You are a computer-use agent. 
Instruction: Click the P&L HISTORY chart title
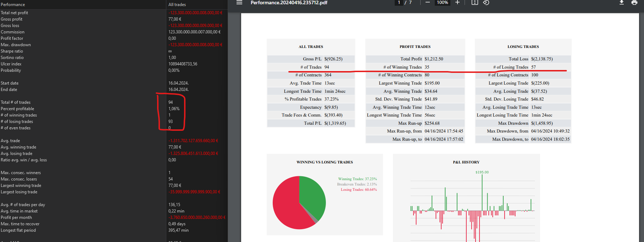click(x=466, y=162)
